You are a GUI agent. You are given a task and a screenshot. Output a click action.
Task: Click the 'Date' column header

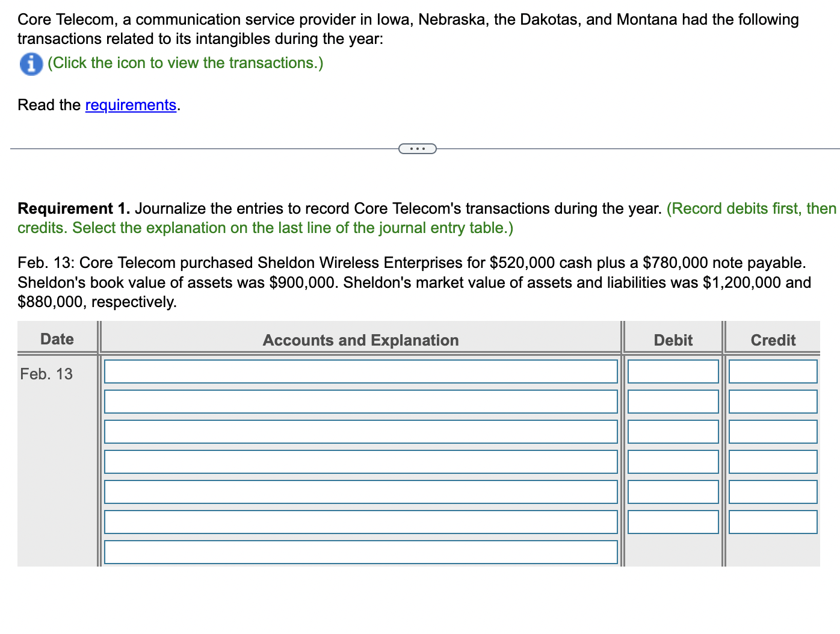pyautogui.click(x=57, y=339)
